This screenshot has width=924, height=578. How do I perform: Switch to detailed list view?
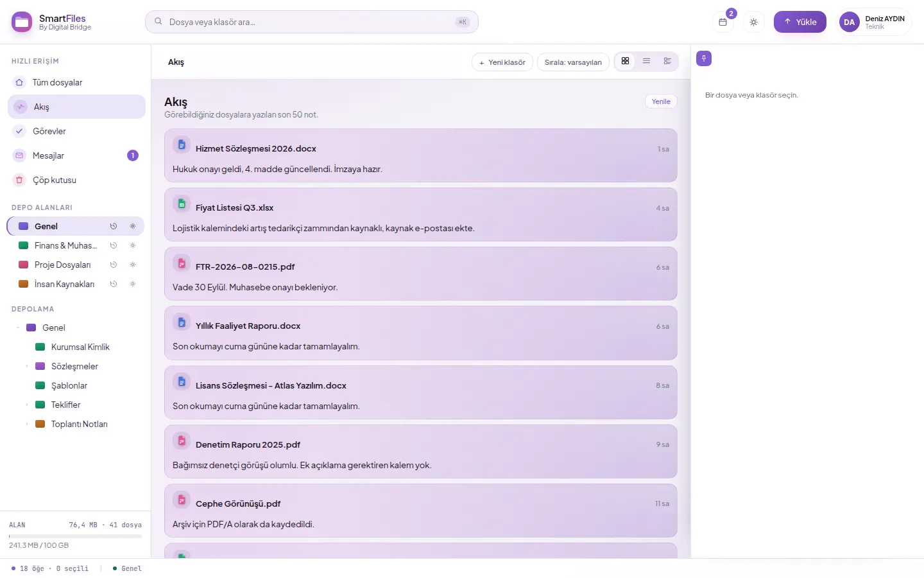[667, 61]
